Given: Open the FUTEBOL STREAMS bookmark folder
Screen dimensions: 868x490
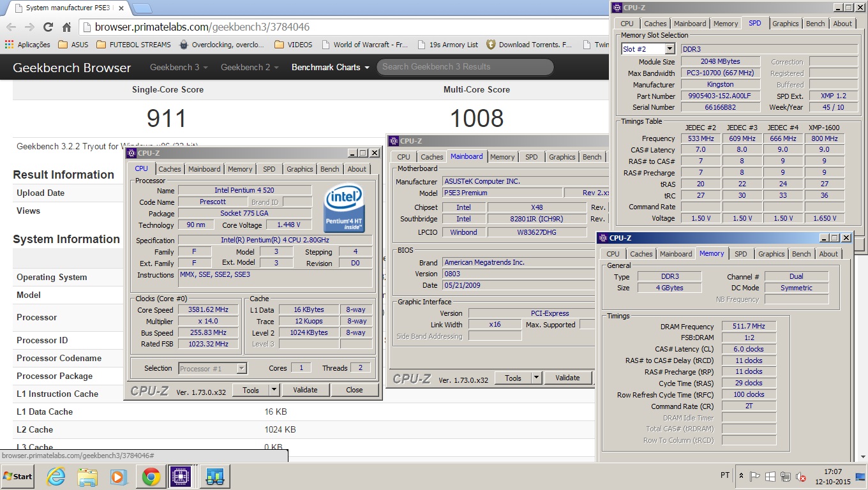Looking at the screenshot, I should click(133, 45).
